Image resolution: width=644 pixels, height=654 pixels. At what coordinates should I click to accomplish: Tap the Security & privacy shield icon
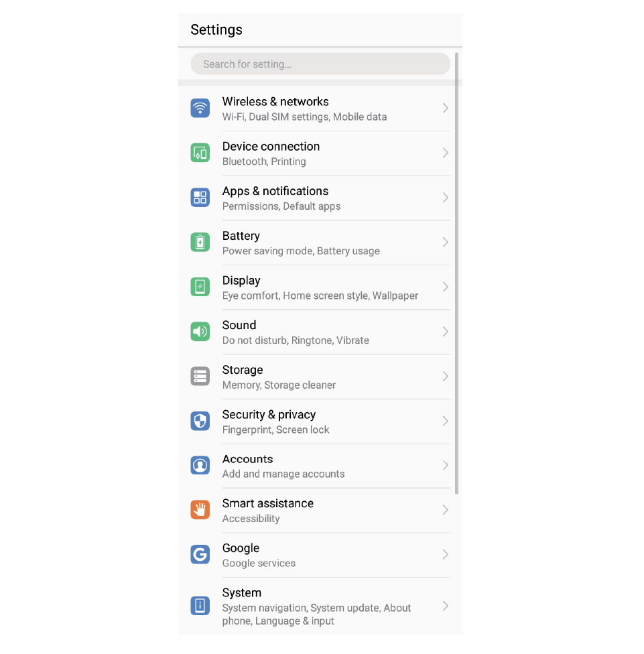tap(200, 421)
